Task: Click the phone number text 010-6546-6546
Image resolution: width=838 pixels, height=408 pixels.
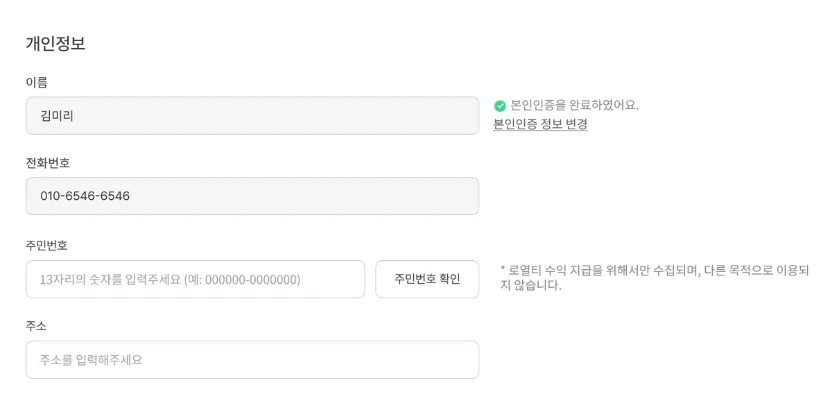Action: 85,196
